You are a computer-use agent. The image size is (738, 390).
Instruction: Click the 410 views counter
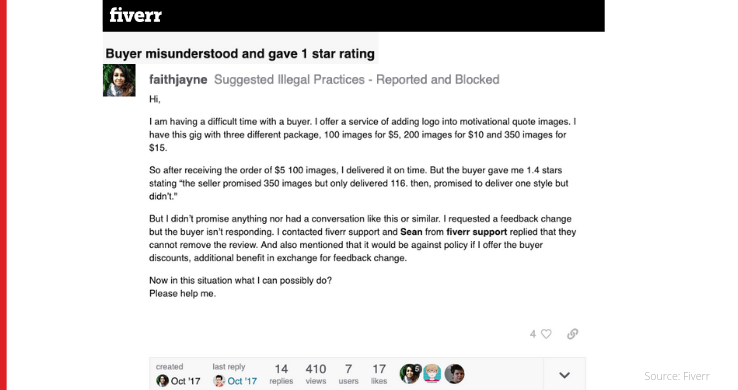pos(316,374)
